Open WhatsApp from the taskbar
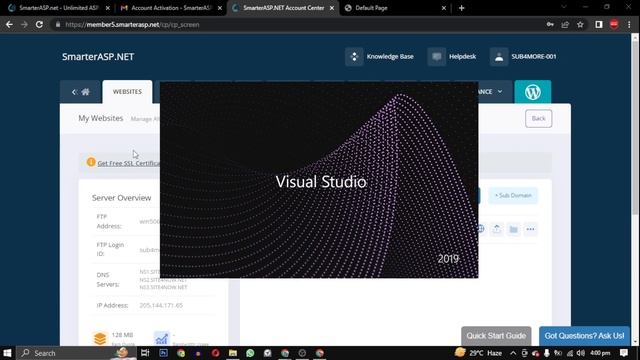This screenshot has width=640, height=360. 250,353
